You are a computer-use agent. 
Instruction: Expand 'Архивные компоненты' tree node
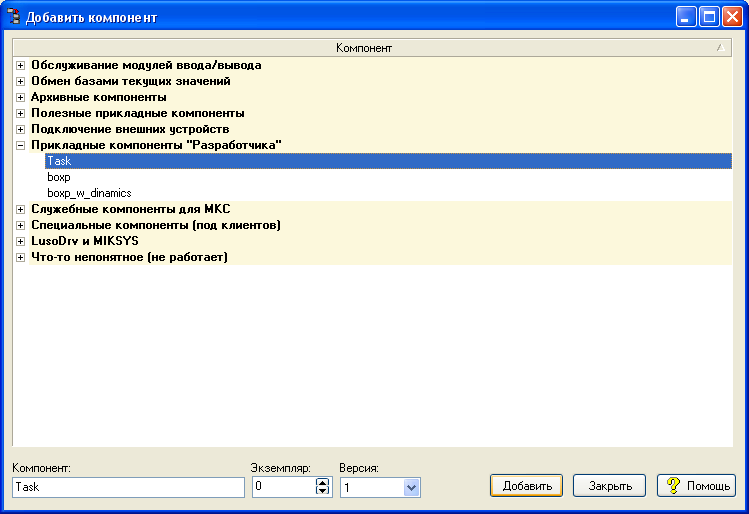(21, 97)
